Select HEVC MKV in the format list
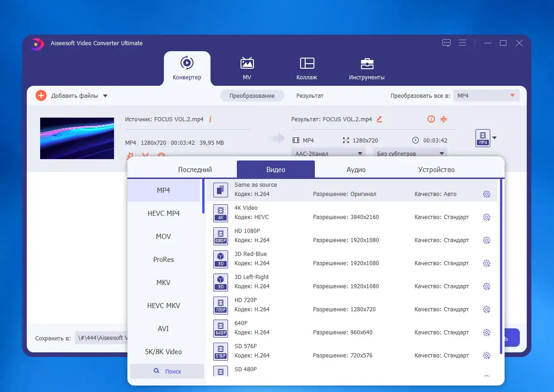The width and height of the screenshot is (554, 392). (x=163, y=305)
